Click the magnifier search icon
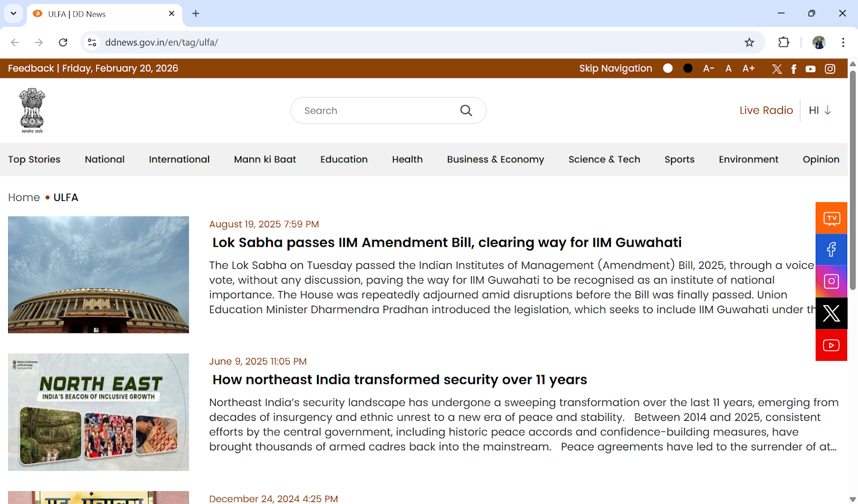The image size is (858, 504). tap(466, 110)
